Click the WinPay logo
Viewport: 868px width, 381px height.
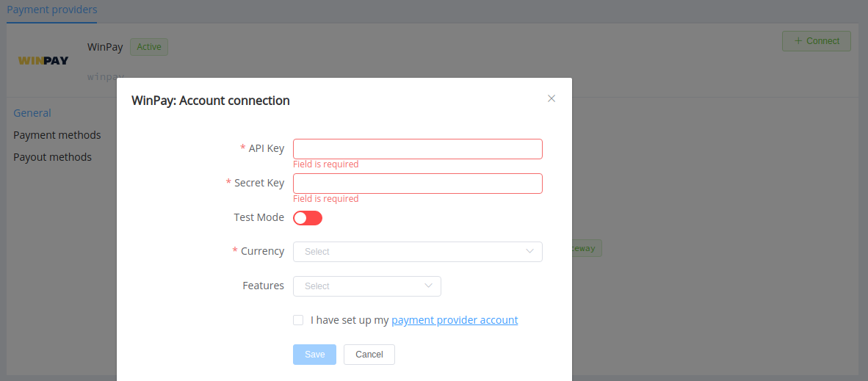43,61
